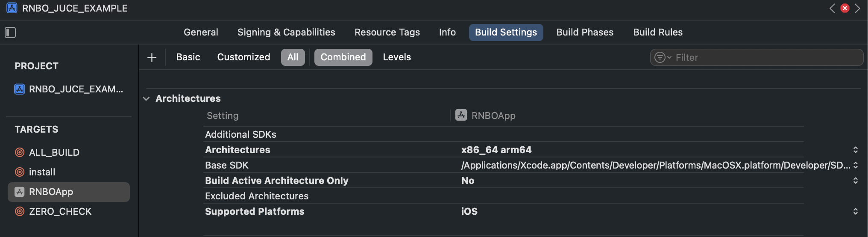Go to previous issue arrow

(x=832, y=8)
